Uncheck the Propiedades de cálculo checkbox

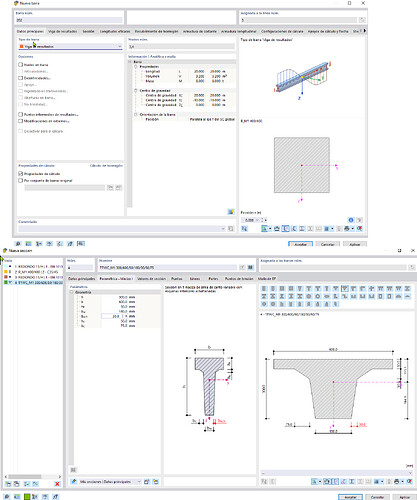click(20, 174)
